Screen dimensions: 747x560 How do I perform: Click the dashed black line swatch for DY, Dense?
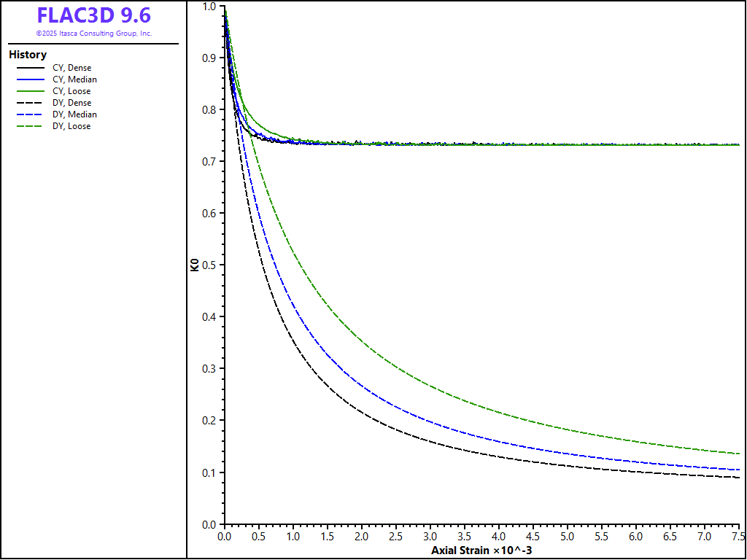click(x=31, y=103)
